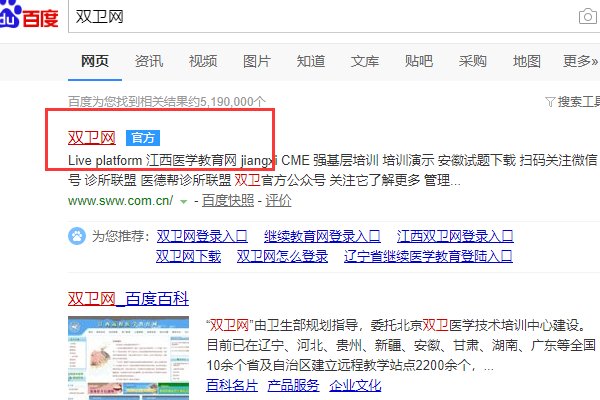The image size is (600, 400).
Task: Click the paw icon beside 为您推荐
Action: point(77,236)
